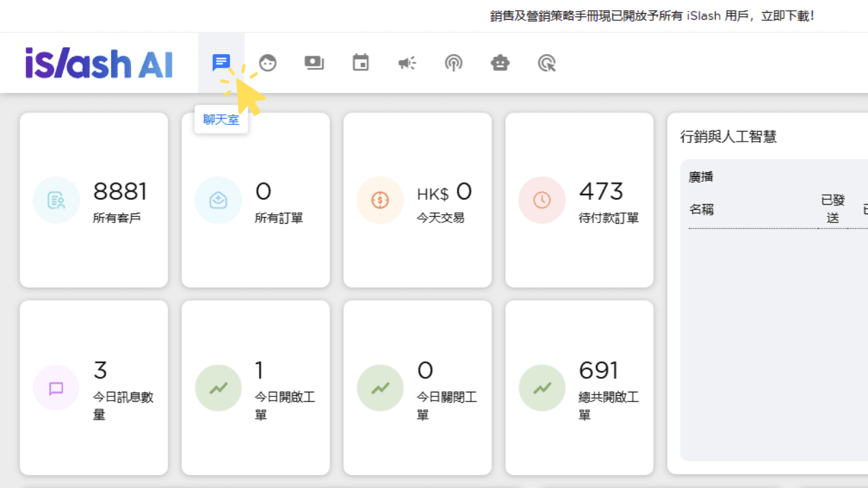The image size is (868, 488).
Task: Open the megaphone campaign icon
Action: [407, 63]
